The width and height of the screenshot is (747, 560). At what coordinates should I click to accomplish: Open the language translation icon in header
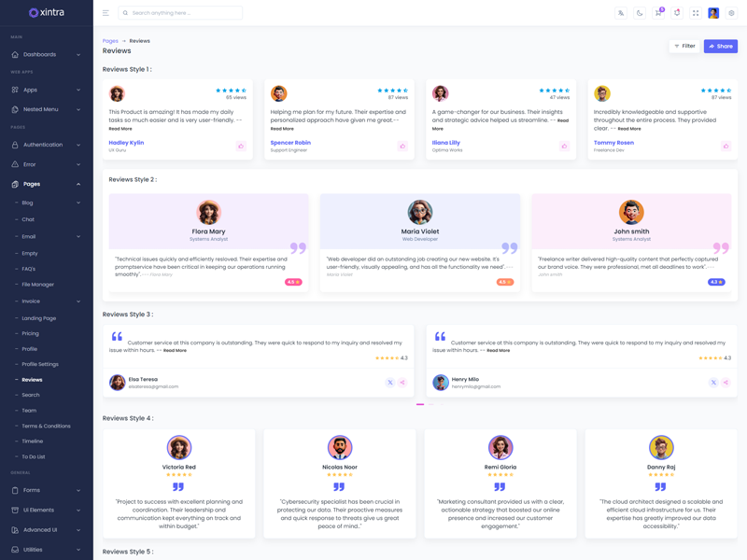[621, 13]
